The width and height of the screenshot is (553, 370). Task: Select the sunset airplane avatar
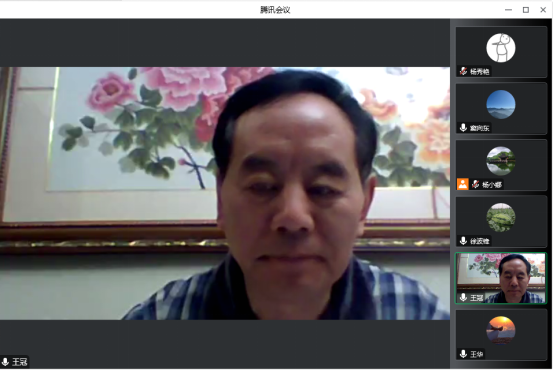(501, 330)
